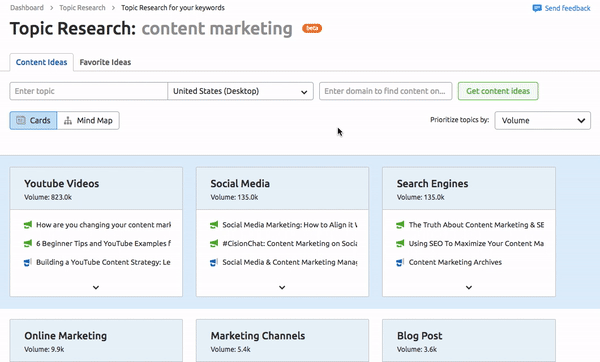Viewport: 600px width, 362px height.
Task: Click 'Topic Research for your keywords' breadcrumb text
Action: (x=173, y=8)
